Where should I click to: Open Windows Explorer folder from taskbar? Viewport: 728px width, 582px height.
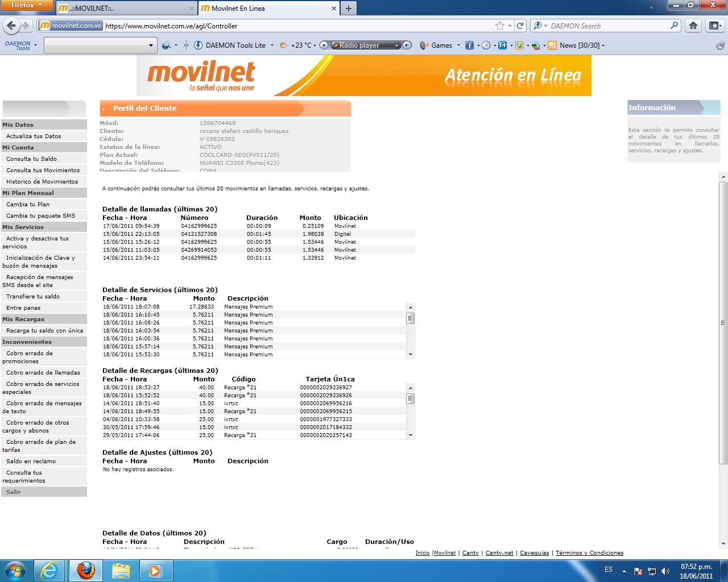[x=121, y=571]
